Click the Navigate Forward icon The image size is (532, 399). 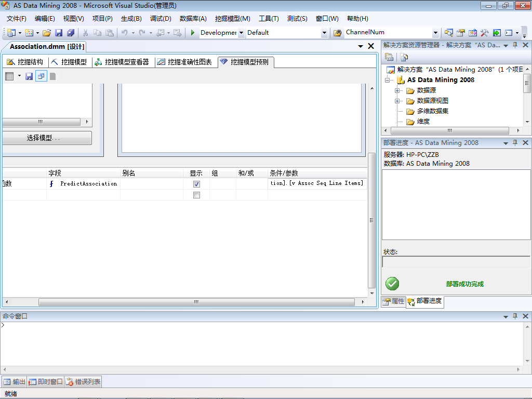(178, 33)
